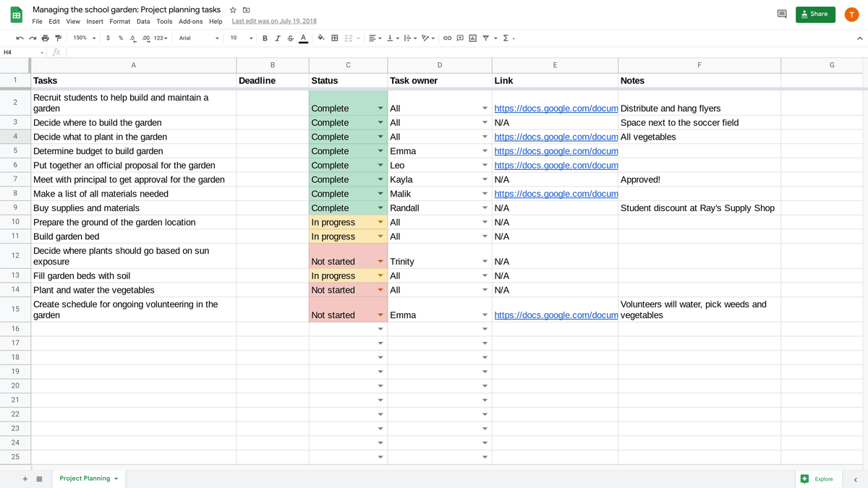Open status dropdown for Build garden bed

[380, 236]
